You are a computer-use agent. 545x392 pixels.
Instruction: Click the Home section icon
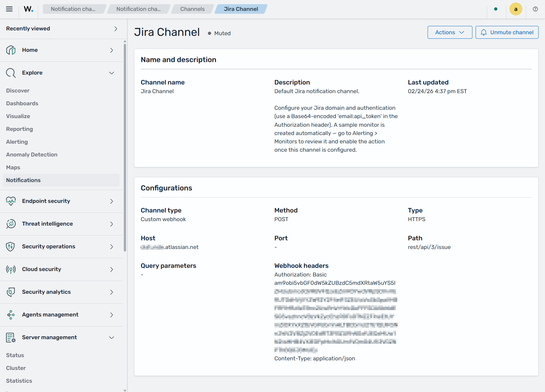[x=11, y=50]
